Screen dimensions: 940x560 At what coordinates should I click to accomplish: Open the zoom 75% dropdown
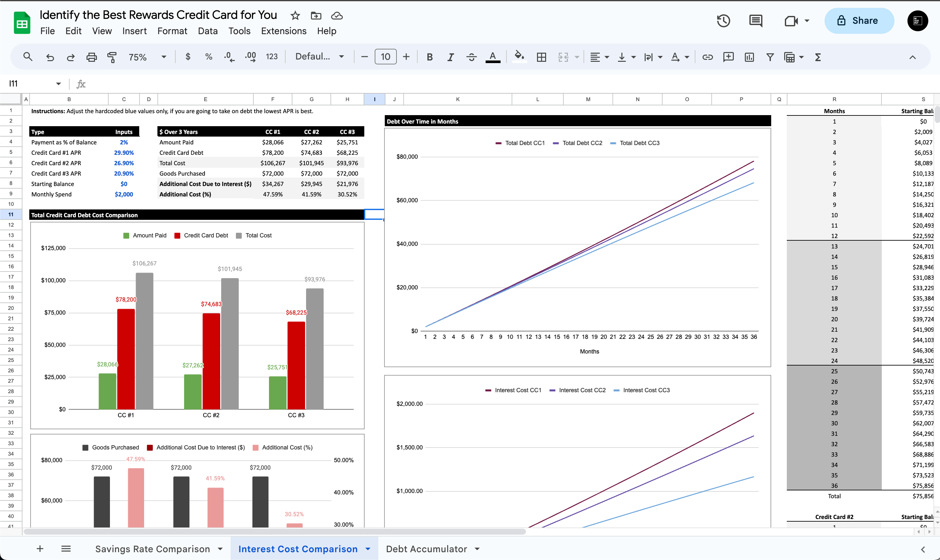(x=147, y=57)
